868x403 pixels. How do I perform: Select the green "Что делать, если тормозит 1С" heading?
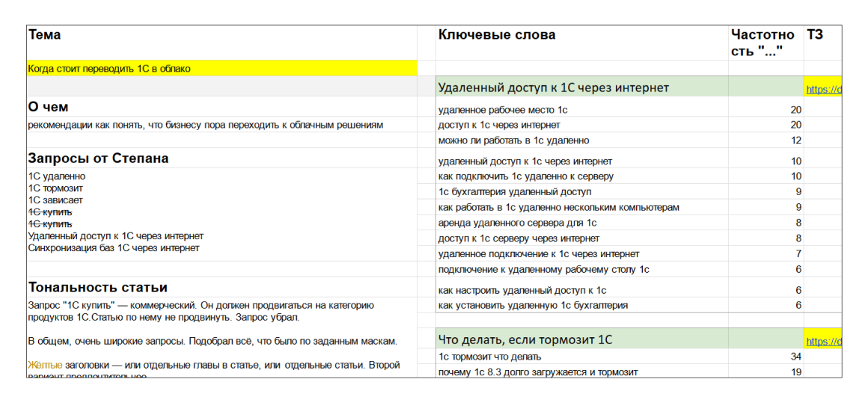pos(525,339)
